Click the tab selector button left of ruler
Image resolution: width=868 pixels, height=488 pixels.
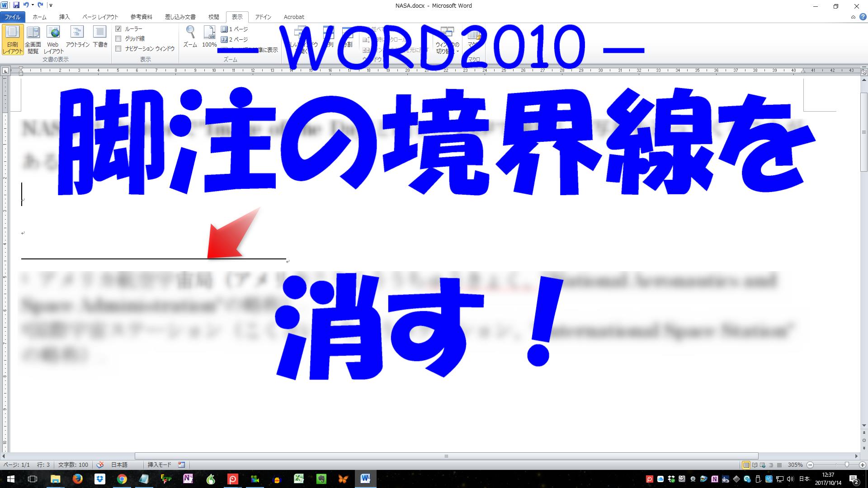pos(5,71)
